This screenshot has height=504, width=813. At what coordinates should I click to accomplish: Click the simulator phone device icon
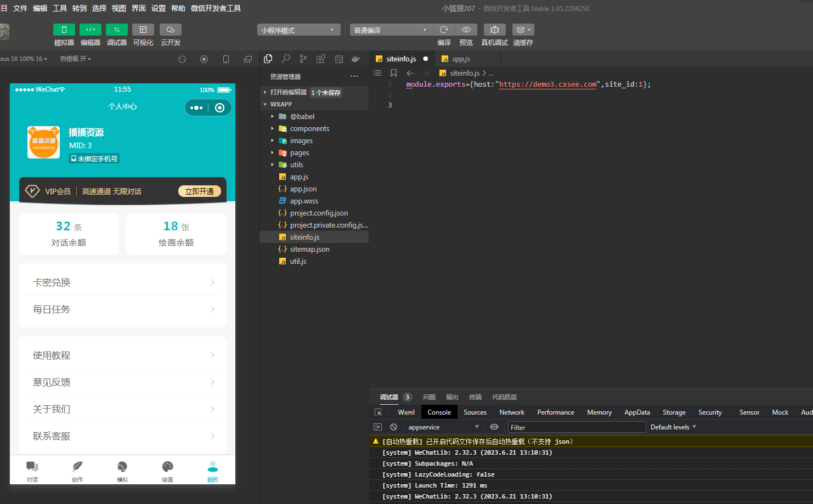point(226,59)
